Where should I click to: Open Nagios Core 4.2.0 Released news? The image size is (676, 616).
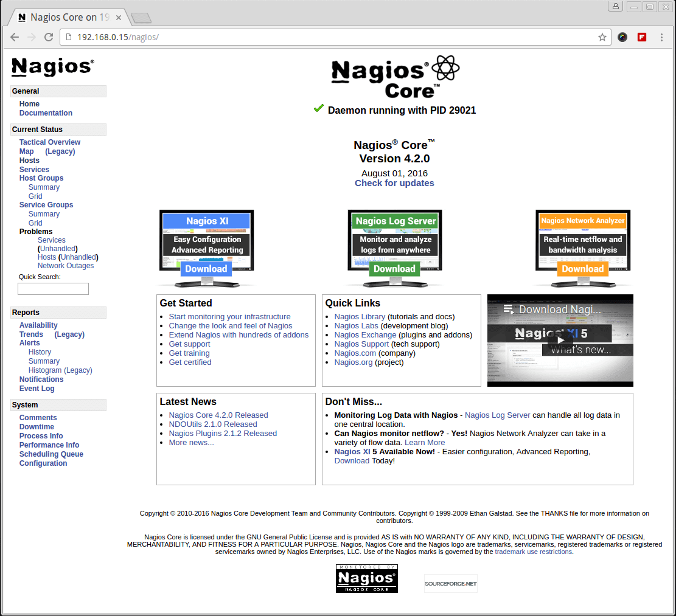pos(218,415)
